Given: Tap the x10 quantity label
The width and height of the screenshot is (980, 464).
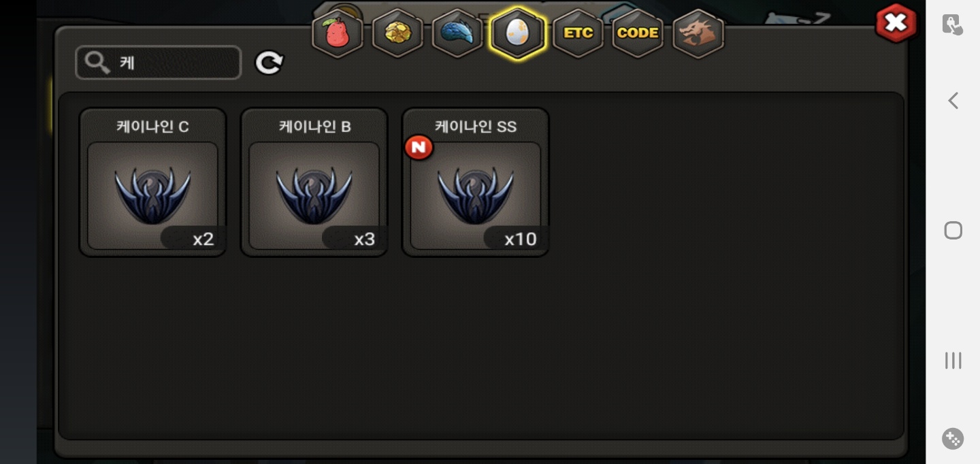Looking at the screenshot, I should click(521, 239).
